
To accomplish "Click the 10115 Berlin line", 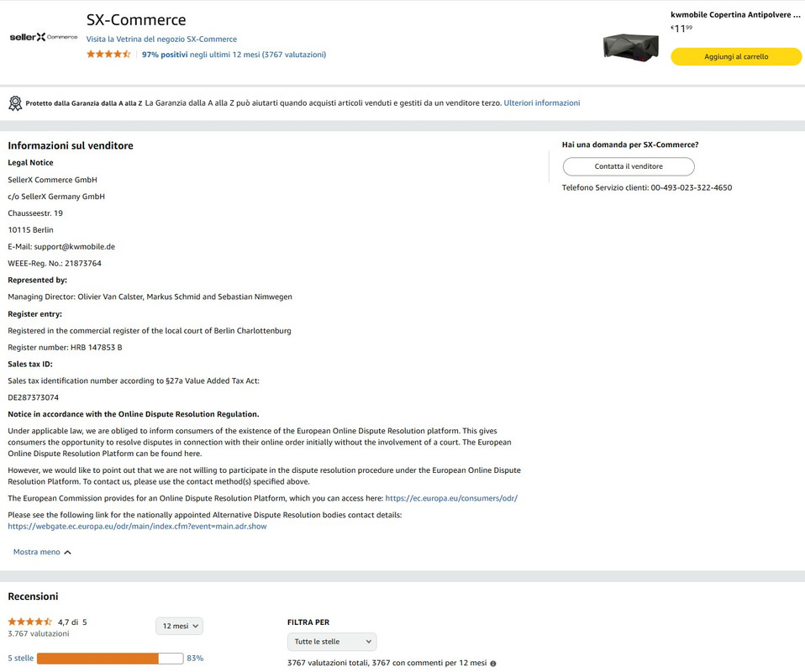I will 31,230.
